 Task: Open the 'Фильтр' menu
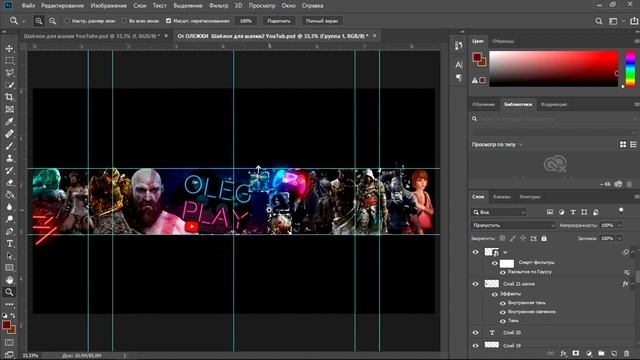point(218,6)
